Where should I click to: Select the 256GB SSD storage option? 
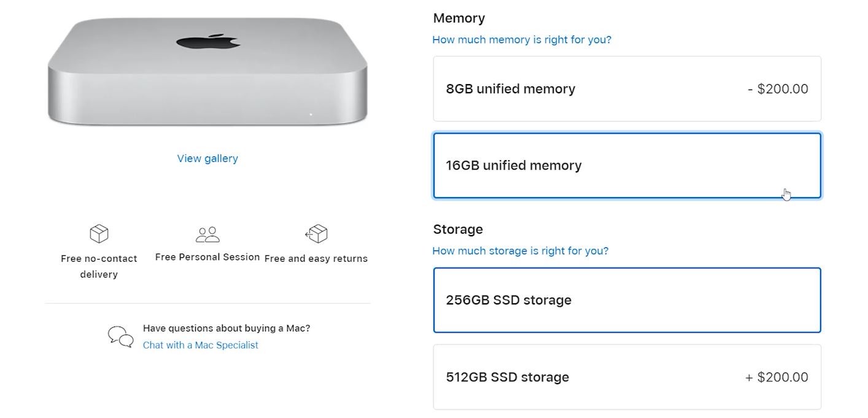[627, 300]
